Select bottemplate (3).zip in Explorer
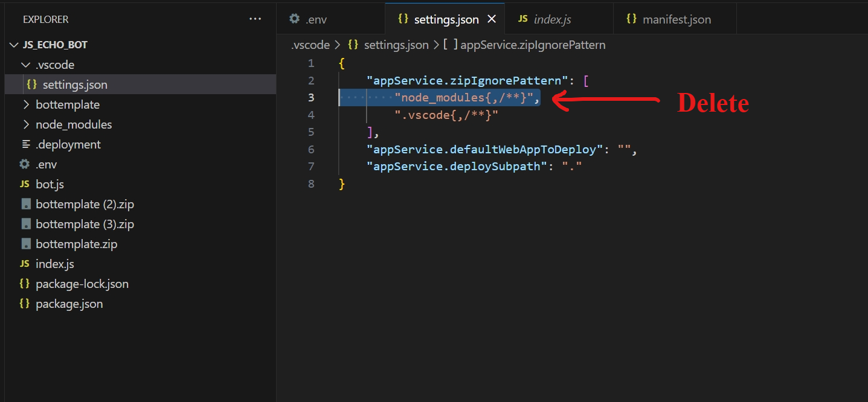 (85, 224)
